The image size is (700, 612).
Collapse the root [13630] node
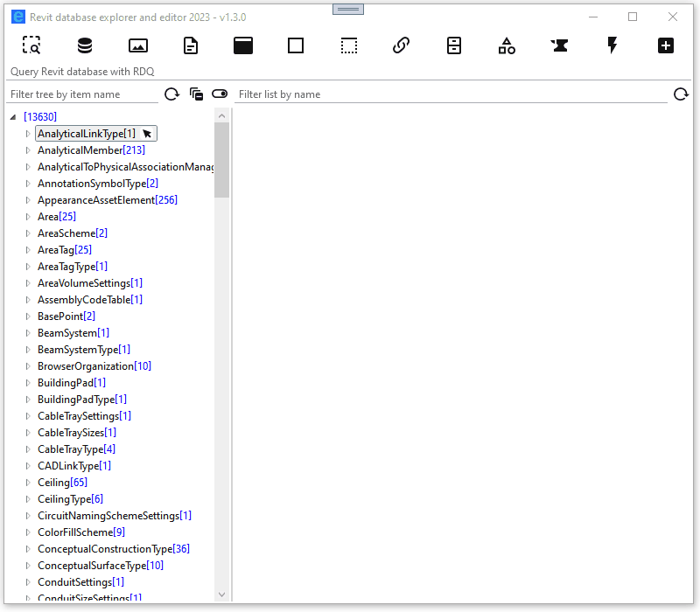pyautogui.click(x=13, y=117)
